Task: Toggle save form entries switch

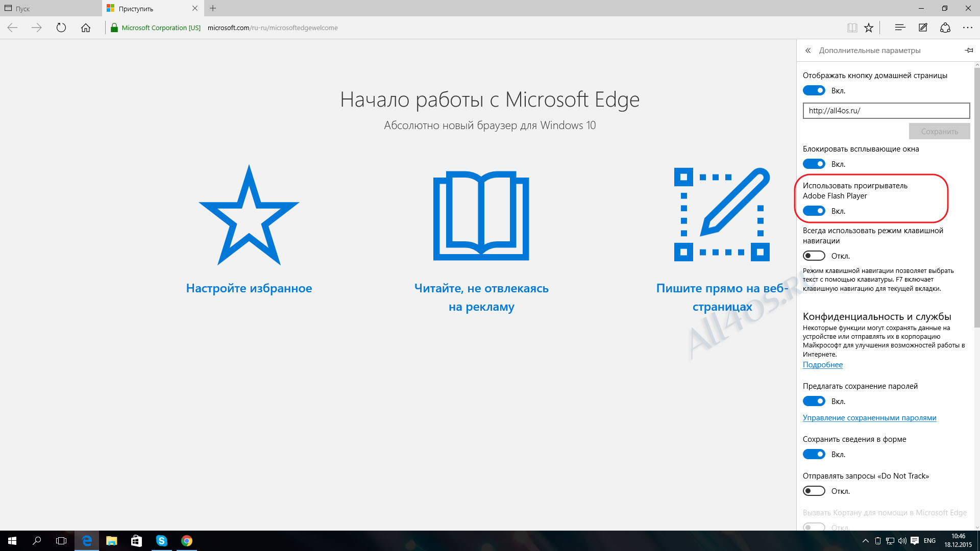Action: pos(814,455)
